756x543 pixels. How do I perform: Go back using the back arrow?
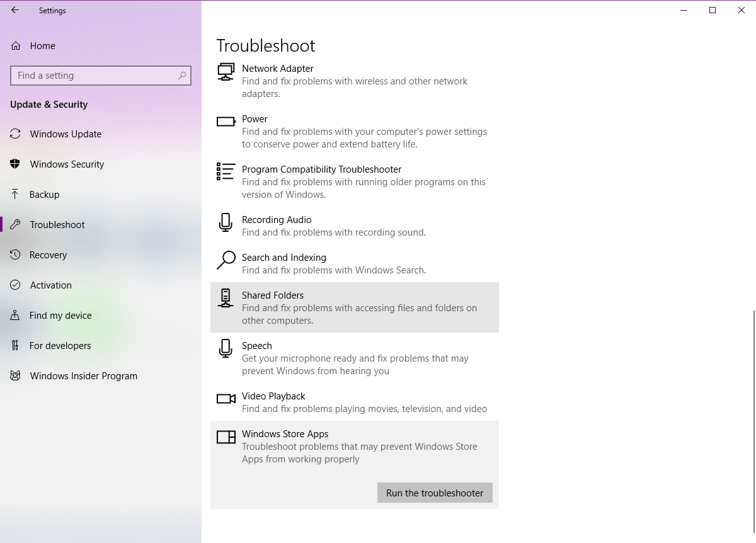[x=15, y=10]
